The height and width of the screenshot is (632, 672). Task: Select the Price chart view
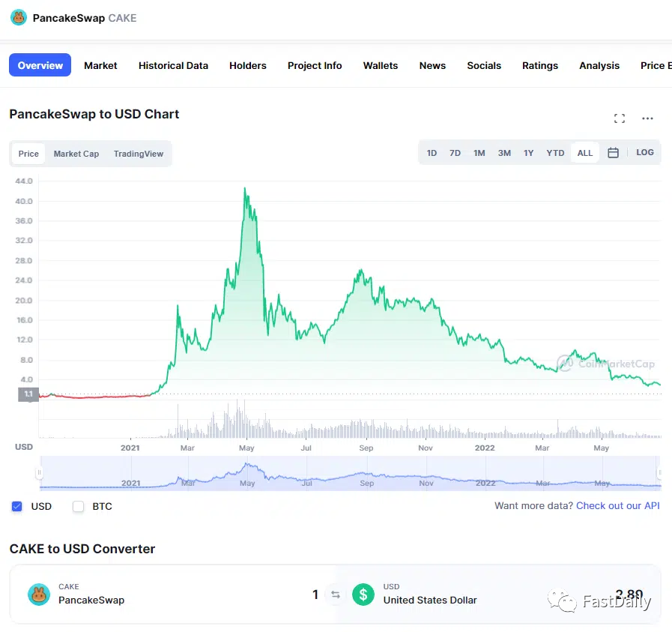tap(28, 154)
